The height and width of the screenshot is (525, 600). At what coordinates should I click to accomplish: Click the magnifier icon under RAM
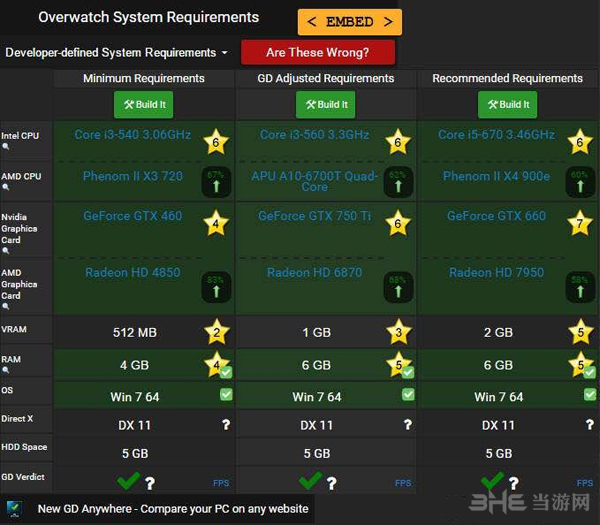click(x=5, y=370)
